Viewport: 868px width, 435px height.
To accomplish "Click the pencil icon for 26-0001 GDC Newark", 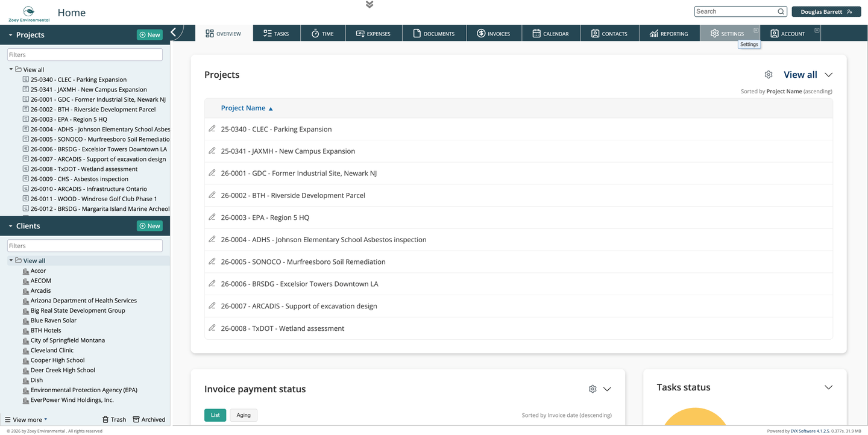I will tap(212, 172).
